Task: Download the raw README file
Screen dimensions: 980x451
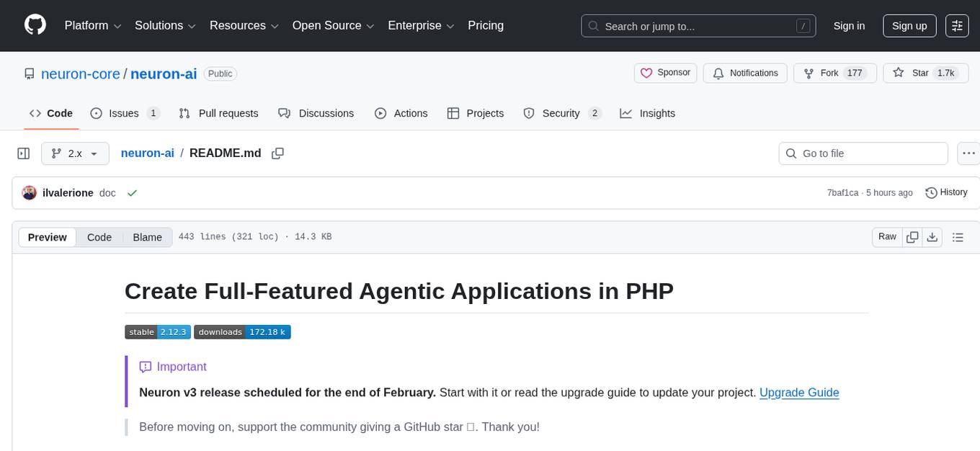Action: pyautogui.click(x=932, y=237)
